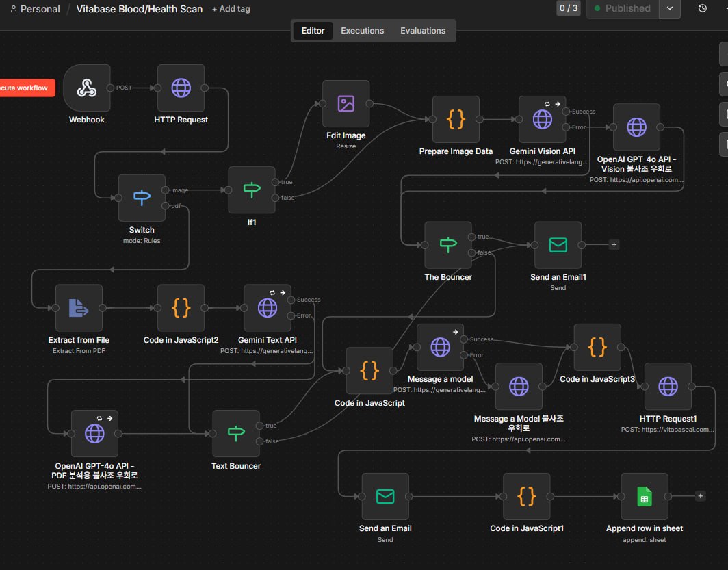This screenshot has width=728, height=570.
Task: Click the If1 false output connector
Action: [x=275, y=198]
